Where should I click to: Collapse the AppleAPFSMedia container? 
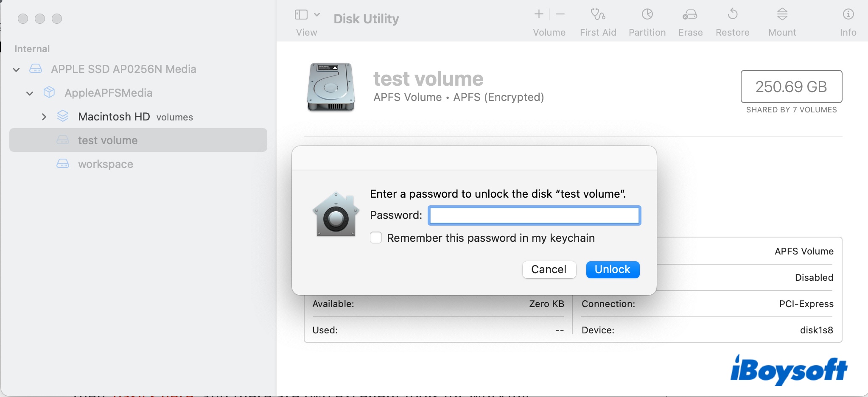click(x=30, y=93)
